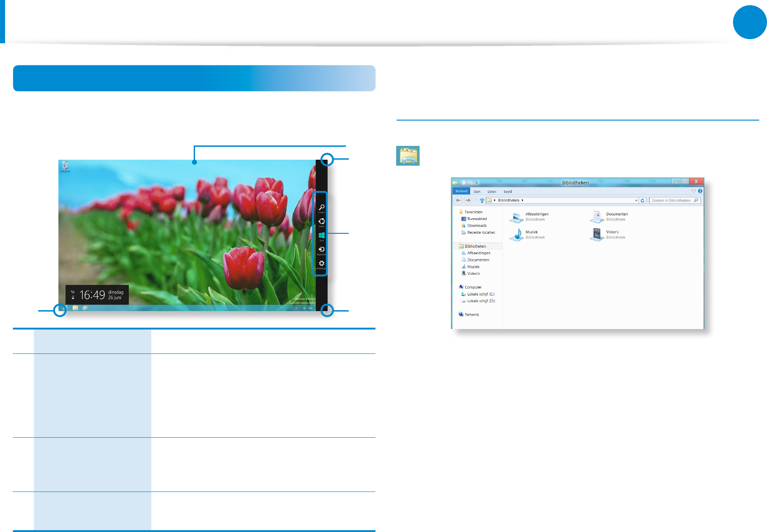This screenshot has width=767, height=532.
Task: Click the magnifier in the Explorer search box
Action: 696,200
